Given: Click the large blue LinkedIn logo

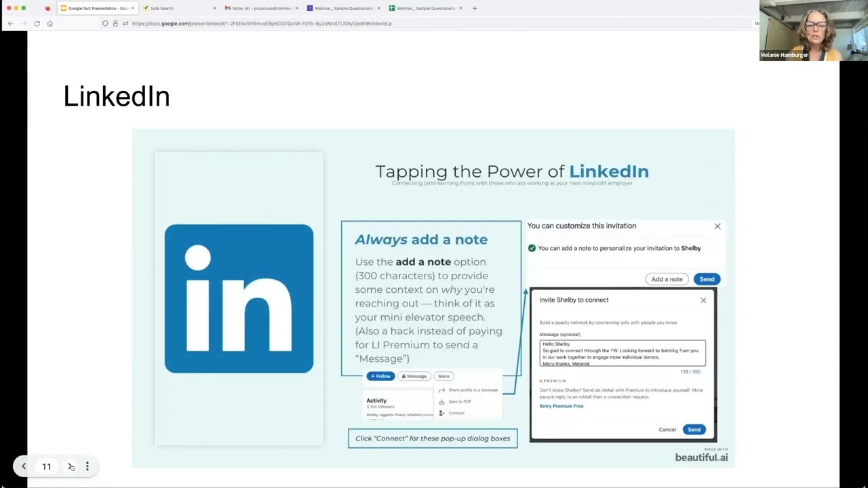Looking at the screenshot, I should click(x=239, y=299).
